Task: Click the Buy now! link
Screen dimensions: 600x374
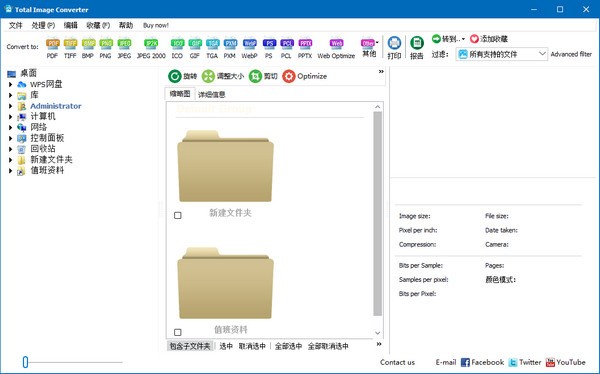Action: [x=156, y=25]
